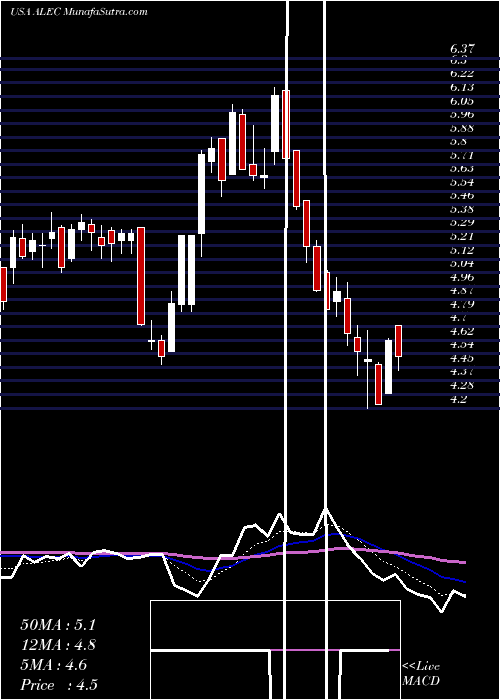
Task: Select the 4.96 price level label
Action: pos(462,277)
